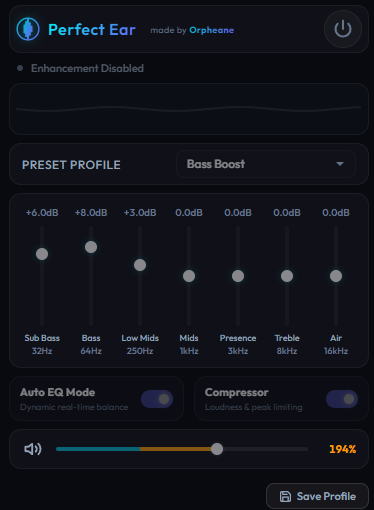This screenshot has height=510, width=374.
Task: Click the preset dropdown arrow
Action: click(x=340, y=164)
